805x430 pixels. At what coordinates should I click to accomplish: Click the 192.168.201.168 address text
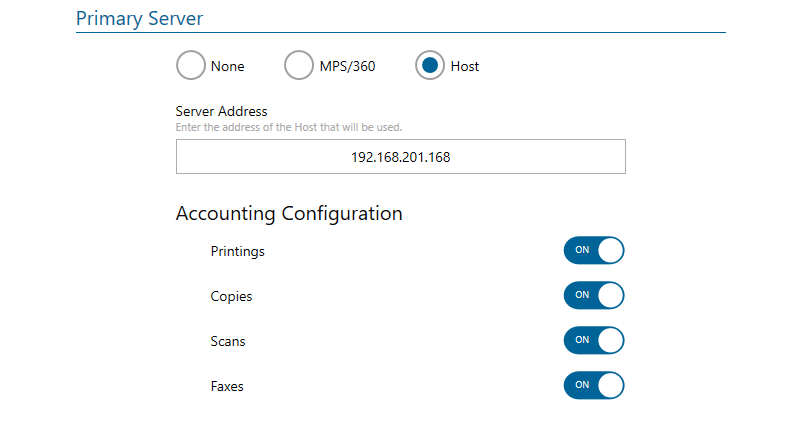coord(400,157)
